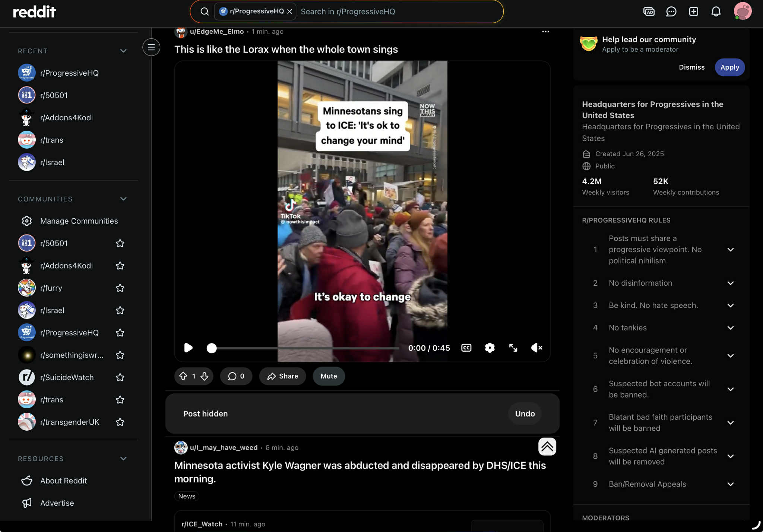Open the notifications bell
Viewport: 763px width, 532px height.
click(x=716, y=12)
